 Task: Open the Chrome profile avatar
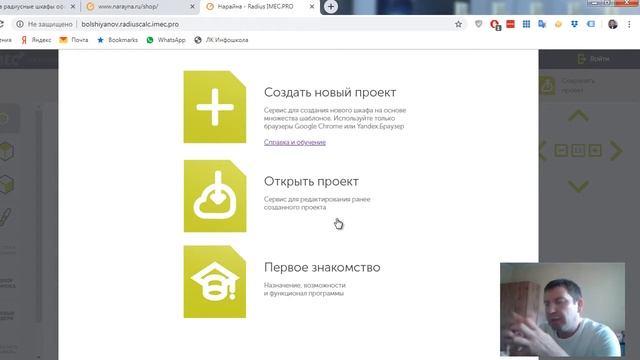tap(613, 24)
